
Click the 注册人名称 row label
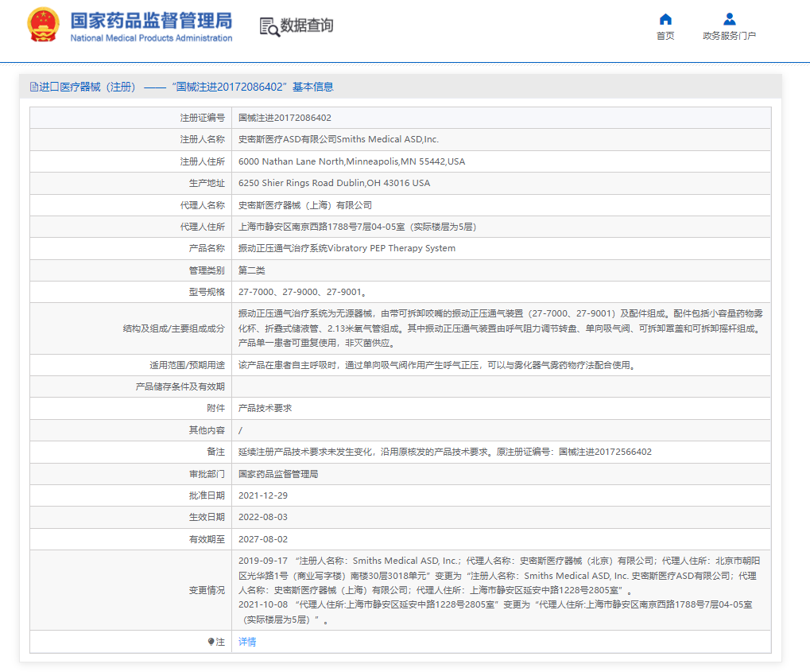click(x=203, y=140)
